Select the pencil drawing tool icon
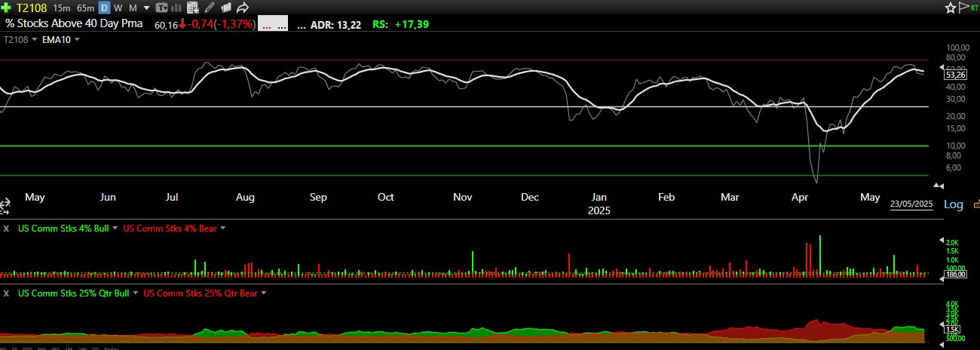The height and width of the screenshot is (350, 980). tap(209, 8)
